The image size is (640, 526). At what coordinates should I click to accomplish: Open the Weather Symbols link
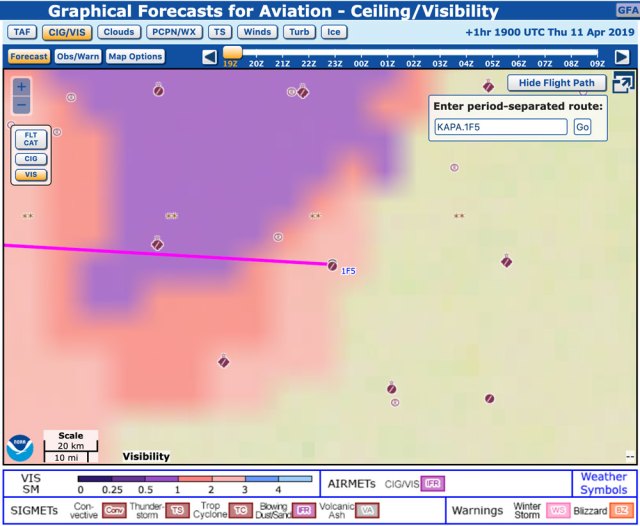pos(604,483)
